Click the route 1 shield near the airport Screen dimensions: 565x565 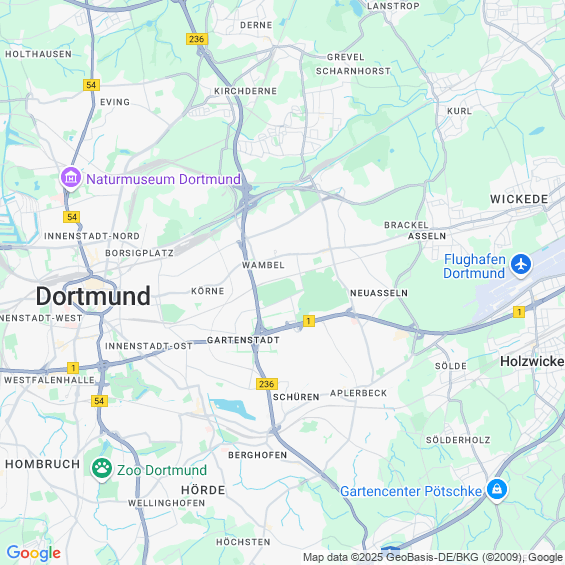(519, 312)
